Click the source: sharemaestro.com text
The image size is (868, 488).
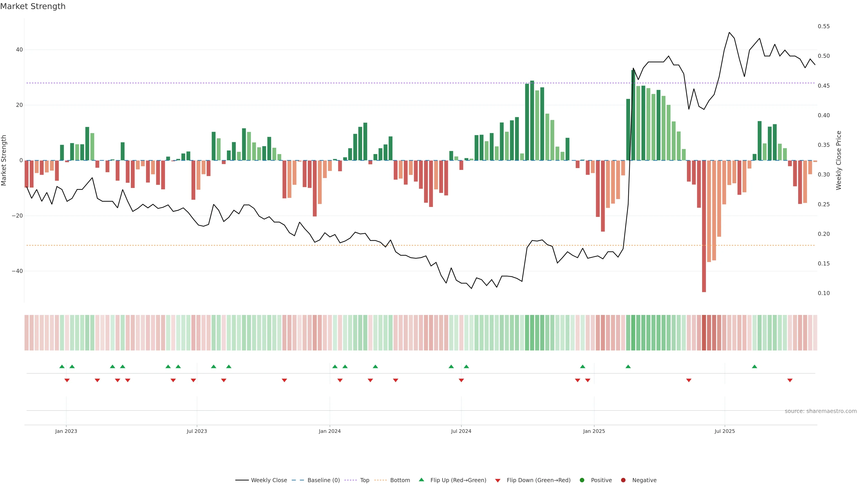(821, 411)
